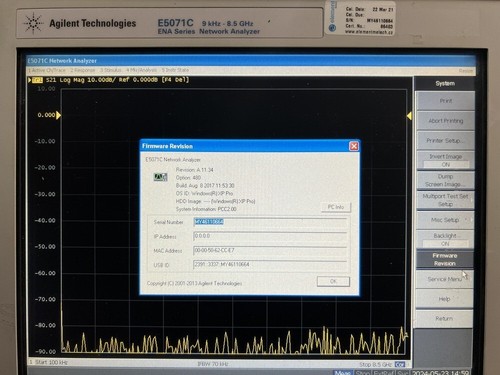Select the Serial Number field
Screen dimensions: 500x375
270,222
